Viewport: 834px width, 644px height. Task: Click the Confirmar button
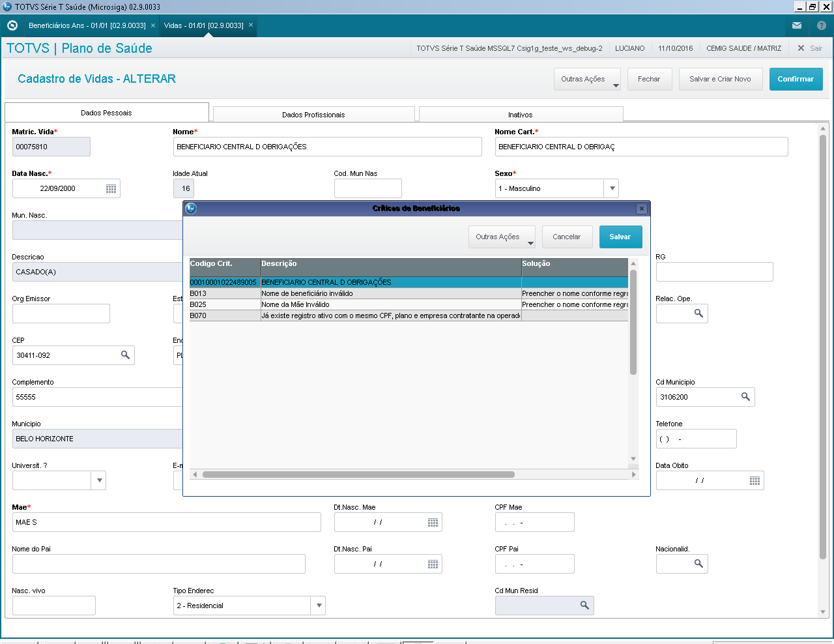[x=796, y=80]
